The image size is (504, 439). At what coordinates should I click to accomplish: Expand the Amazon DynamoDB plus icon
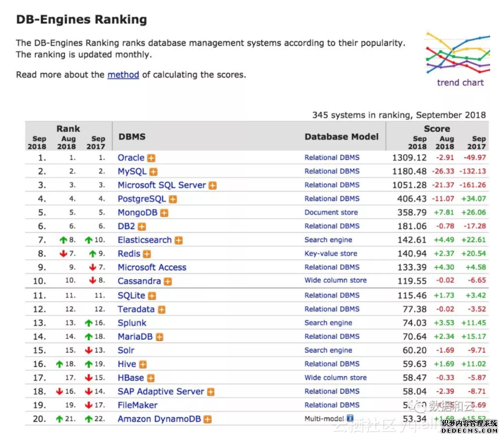[x=207, y=419]
